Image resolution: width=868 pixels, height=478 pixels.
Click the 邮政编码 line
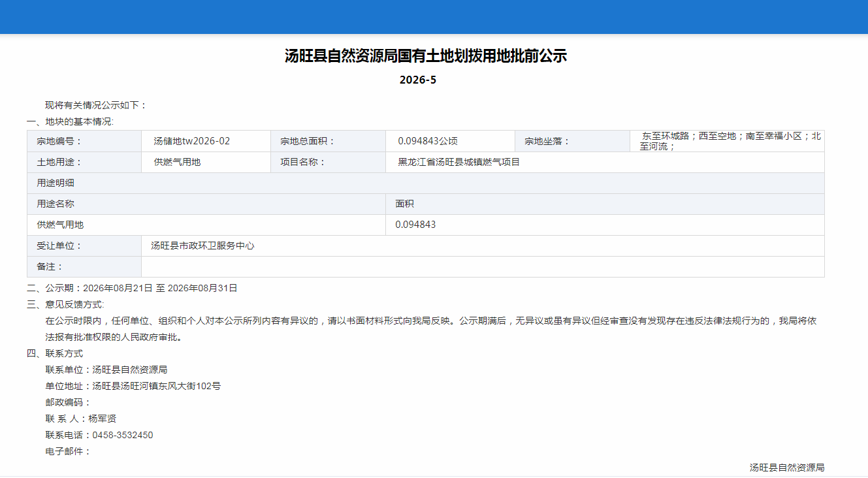[x=69, y=402]
